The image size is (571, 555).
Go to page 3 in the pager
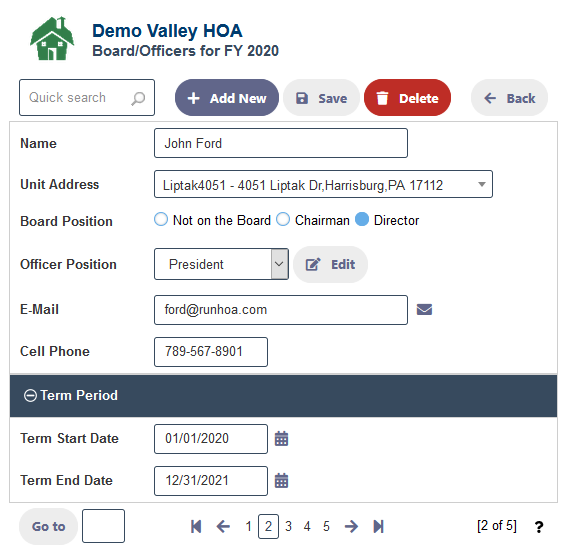point(288,526)
